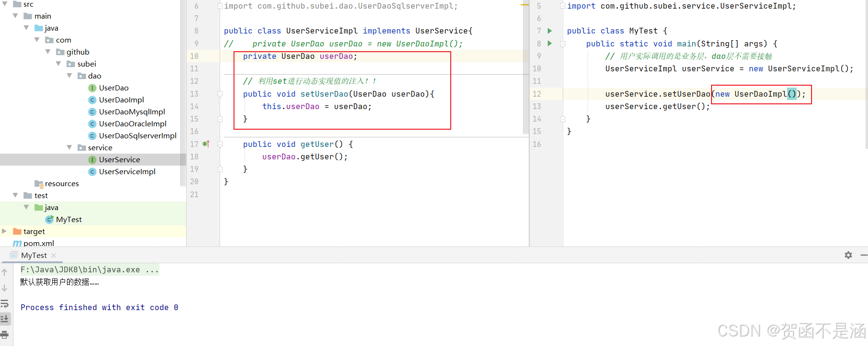Place cursor on setUserDao method name
This screenshot has width=868, height=346.
(324, 94)
